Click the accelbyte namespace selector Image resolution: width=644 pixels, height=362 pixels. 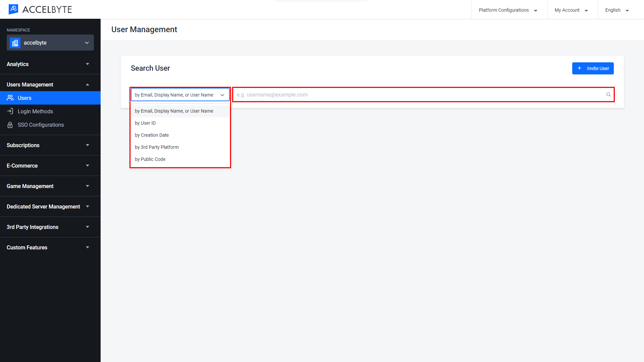(x=50, y=43)
